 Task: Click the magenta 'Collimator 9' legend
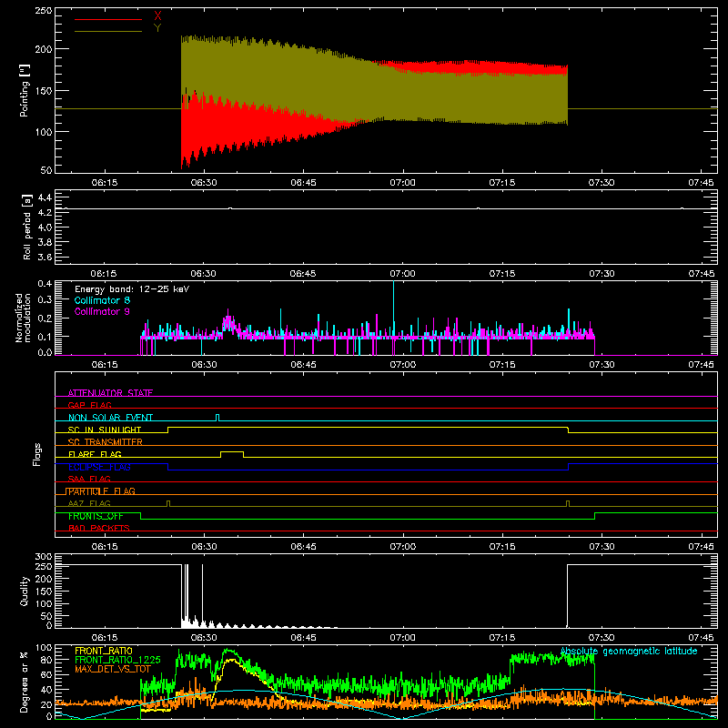click(x=102, y=311)
